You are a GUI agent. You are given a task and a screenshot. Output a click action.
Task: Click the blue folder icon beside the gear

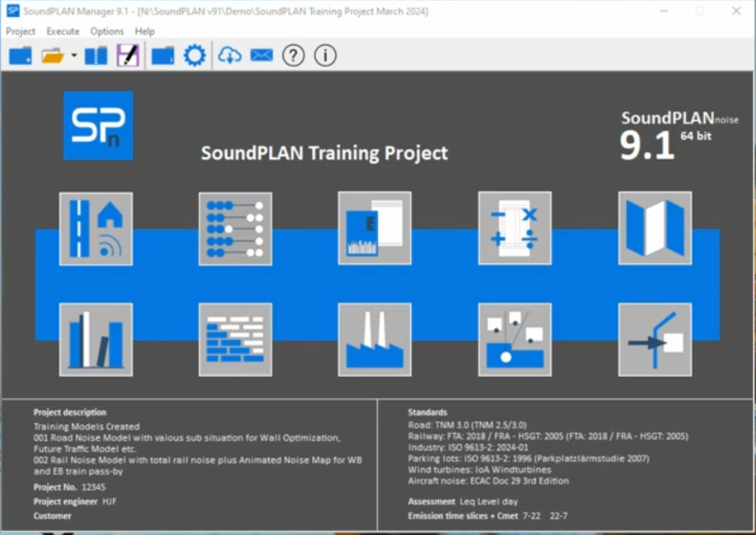click(163, 56)
